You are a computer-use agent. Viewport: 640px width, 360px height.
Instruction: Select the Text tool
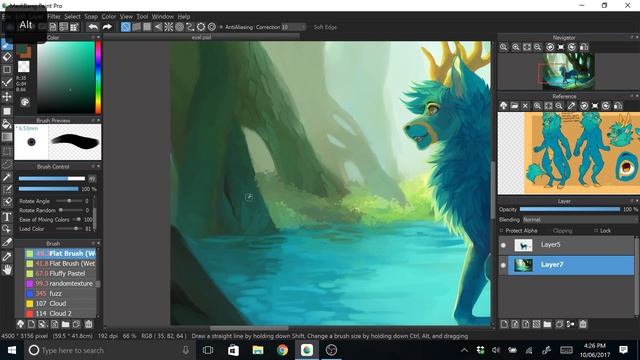pos(7,217)
